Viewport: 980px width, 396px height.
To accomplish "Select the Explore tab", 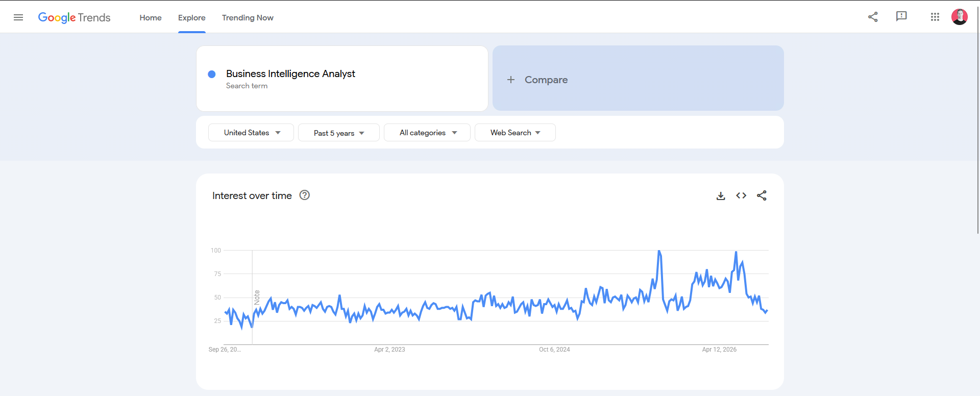I will pos(192,17).
